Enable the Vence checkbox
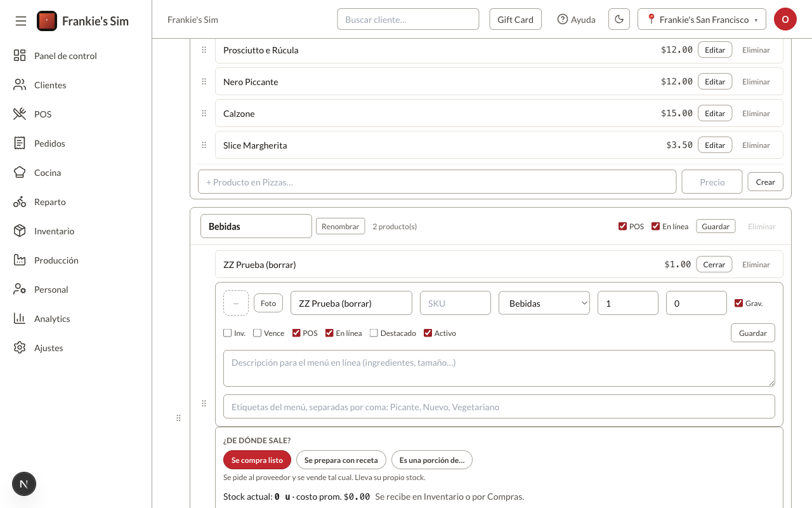 258,333
